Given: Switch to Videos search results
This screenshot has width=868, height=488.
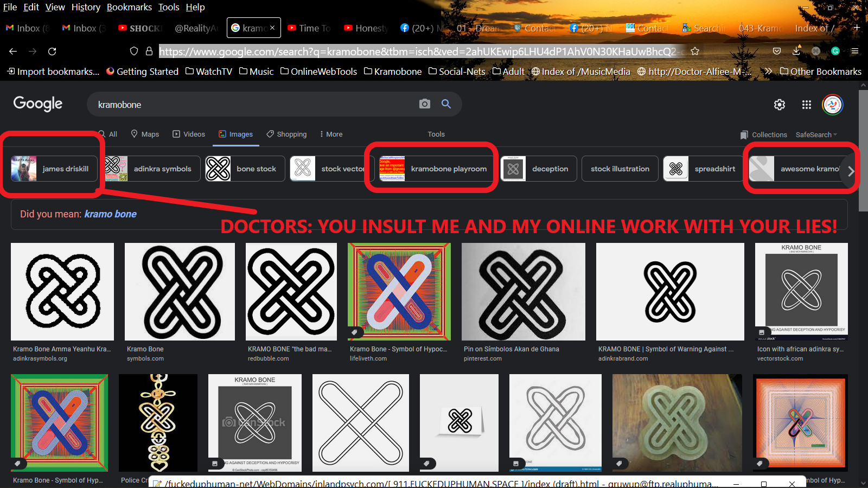Looking at the screenshot, I should (189, 134).
